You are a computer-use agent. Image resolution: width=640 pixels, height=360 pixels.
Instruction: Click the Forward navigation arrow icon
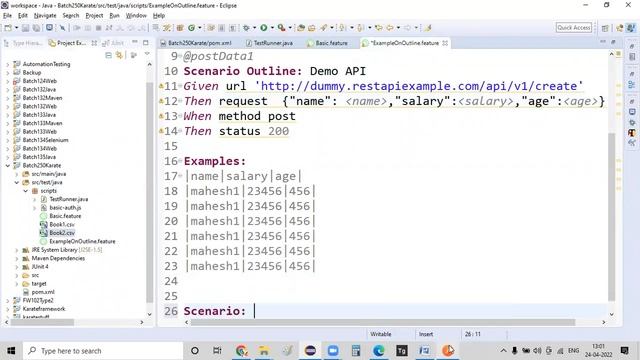407,28
